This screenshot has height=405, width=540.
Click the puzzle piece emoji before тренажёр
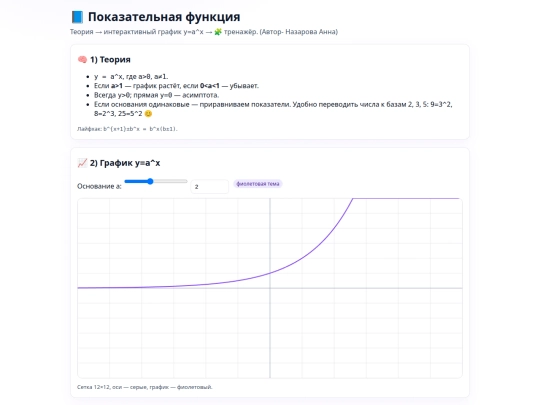point(218,32)
